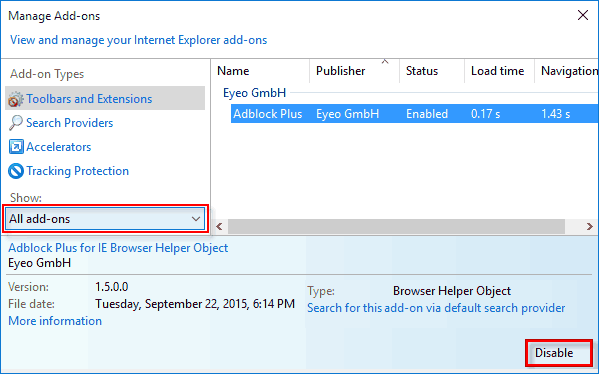Click the Toolbars and Extensions gear icon
This screenshot has height=374, width=599.
(x=16, y=99)
